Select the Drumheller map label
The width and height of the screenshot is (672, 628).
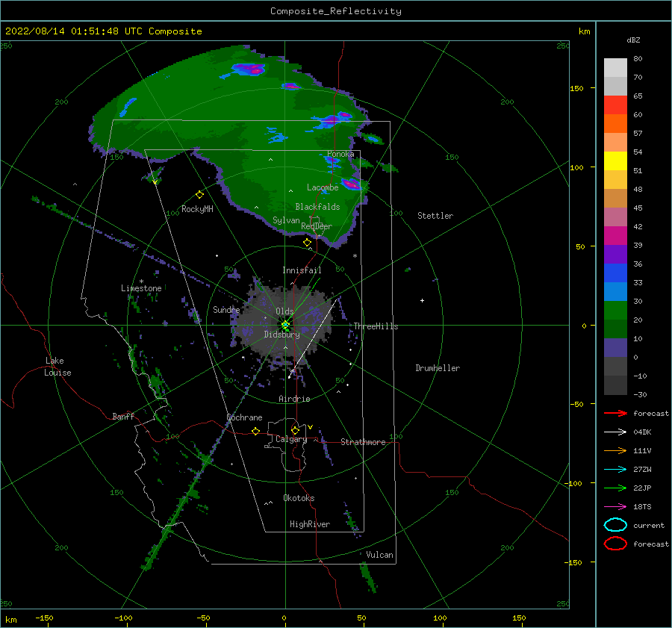(438, 368)
